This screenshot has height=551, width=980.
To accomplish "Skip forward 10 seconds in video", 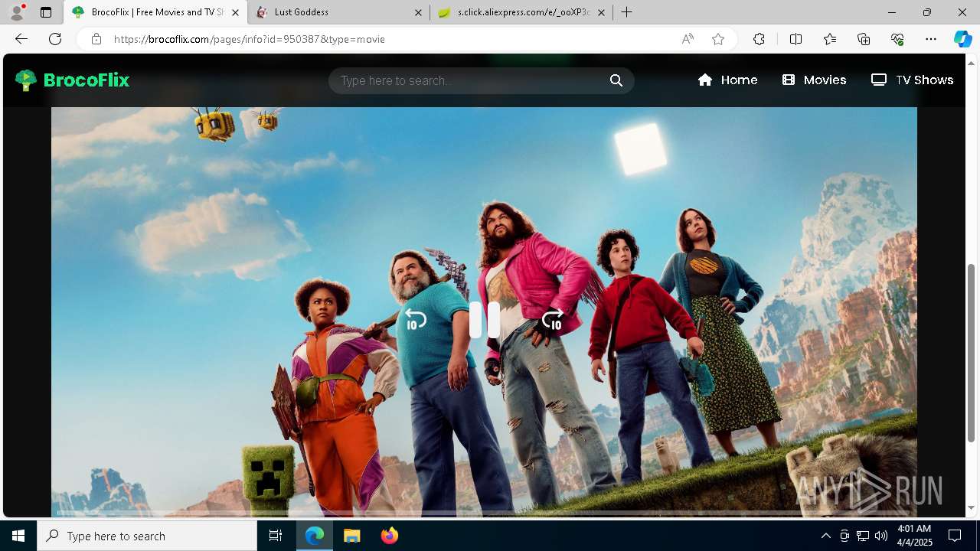I will pyautogui.click(x=553, y=319).
